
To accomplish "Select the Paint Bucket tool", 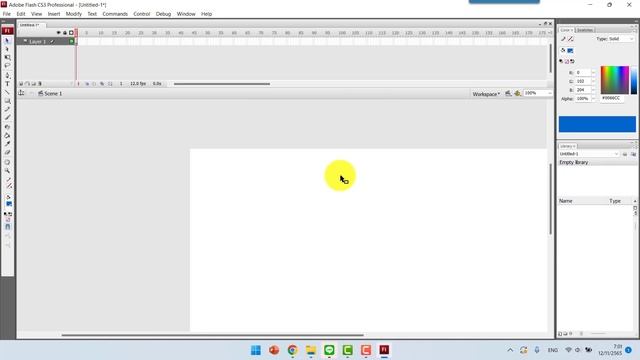I will (7, 136).
